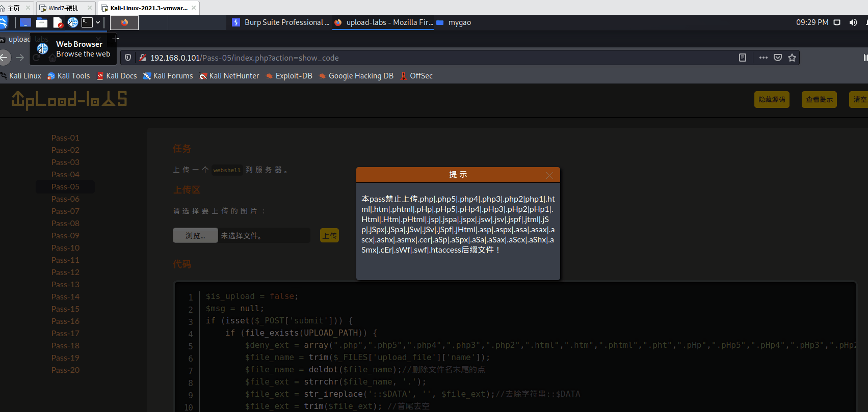Open Pass-11 in sidebar

(x=65, y=260)
